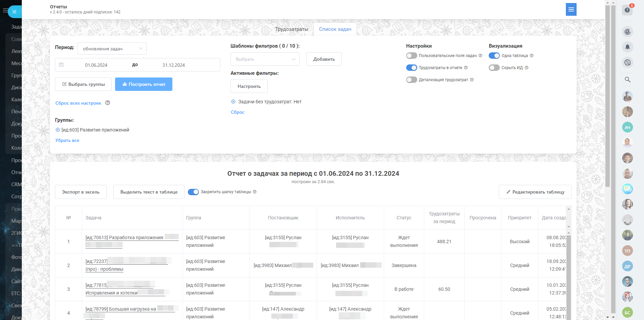
Task: Show hint for Закрепить шапку таблицы
Action: click(255, 192)
